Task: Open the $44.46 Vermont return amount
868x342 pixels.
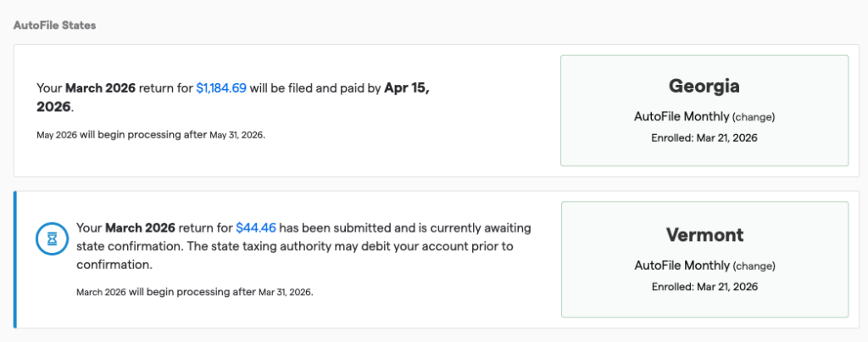Action: 255,227
